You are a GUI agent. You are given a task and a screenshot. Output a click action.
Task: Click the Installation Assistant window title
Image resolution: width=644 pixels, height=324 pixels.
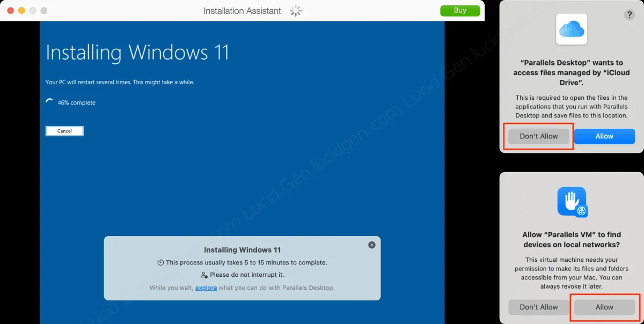(242, 11)
